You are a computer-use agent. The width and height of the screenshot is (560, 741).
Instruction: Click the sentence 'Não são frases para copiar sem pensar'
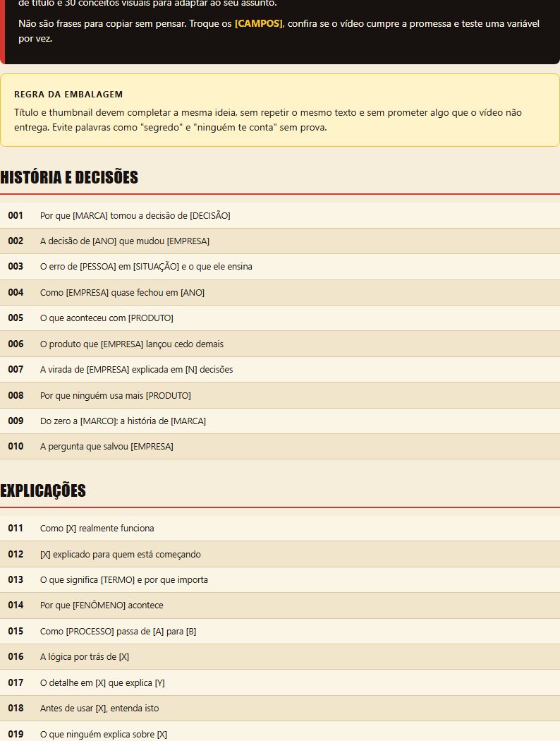click(102, 23)
